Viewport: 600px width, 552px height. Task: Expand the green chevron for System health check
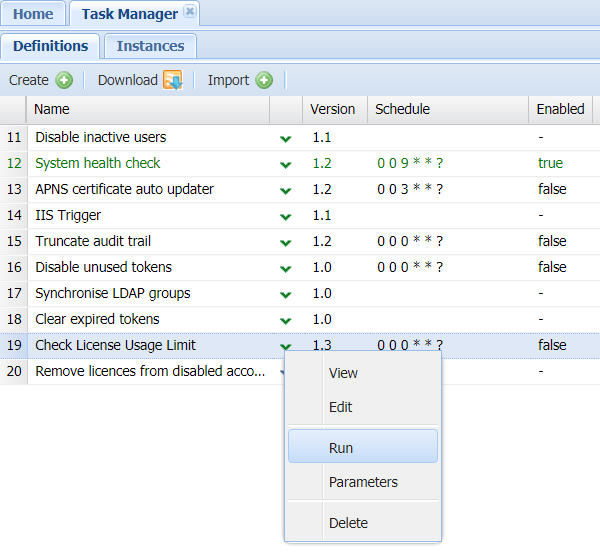click(x=286, y=164)
